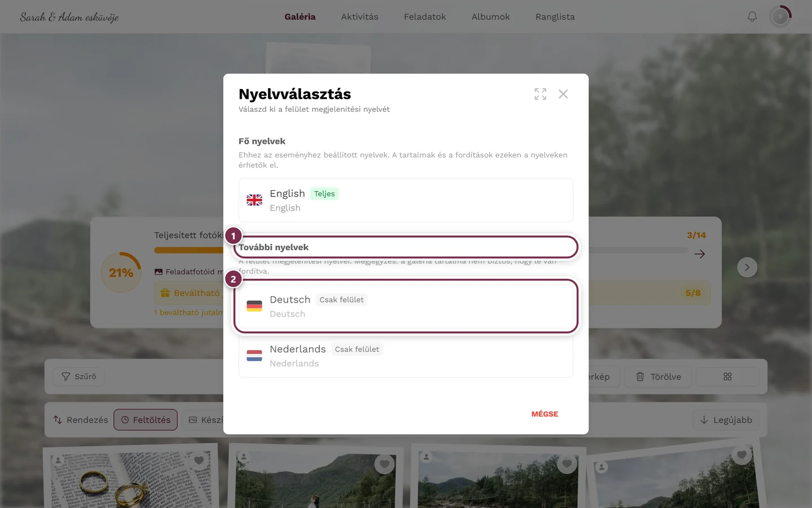Open the Galéria tab
Screen dimensions: 812x508
pos(300,17)
